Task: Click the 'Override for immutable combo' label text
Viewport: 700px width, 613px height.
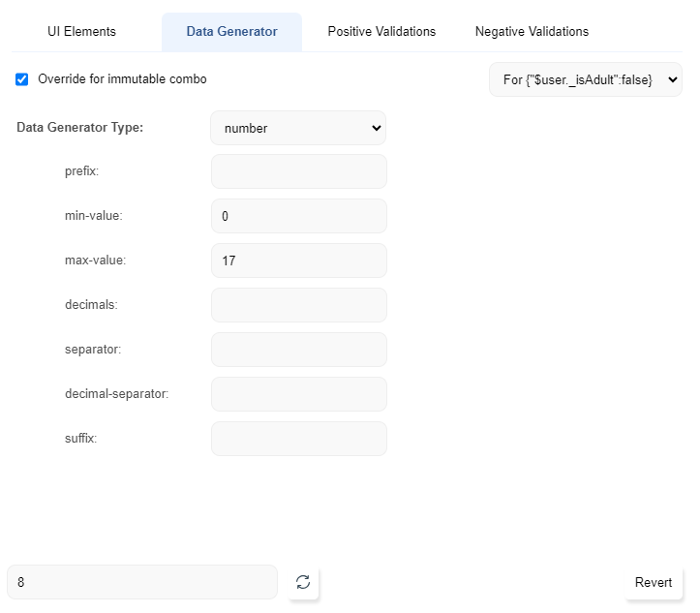Action: point(122,79)
